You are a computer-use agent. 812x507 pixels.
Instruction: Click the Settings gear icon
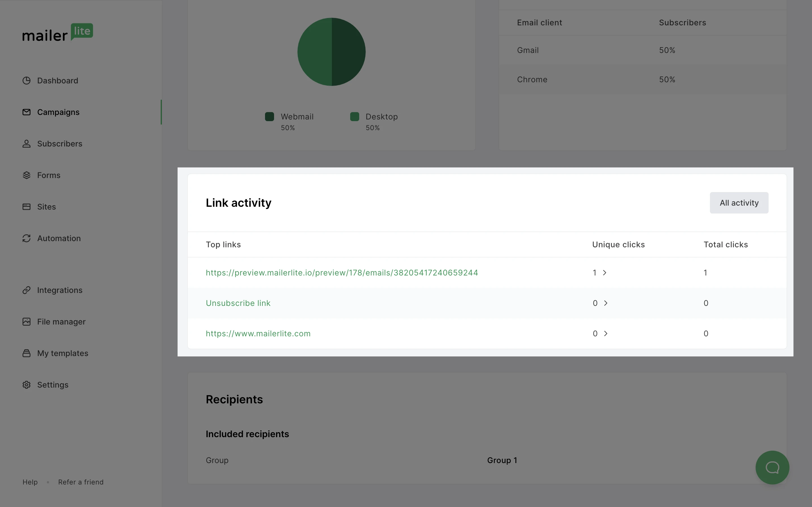27,384
